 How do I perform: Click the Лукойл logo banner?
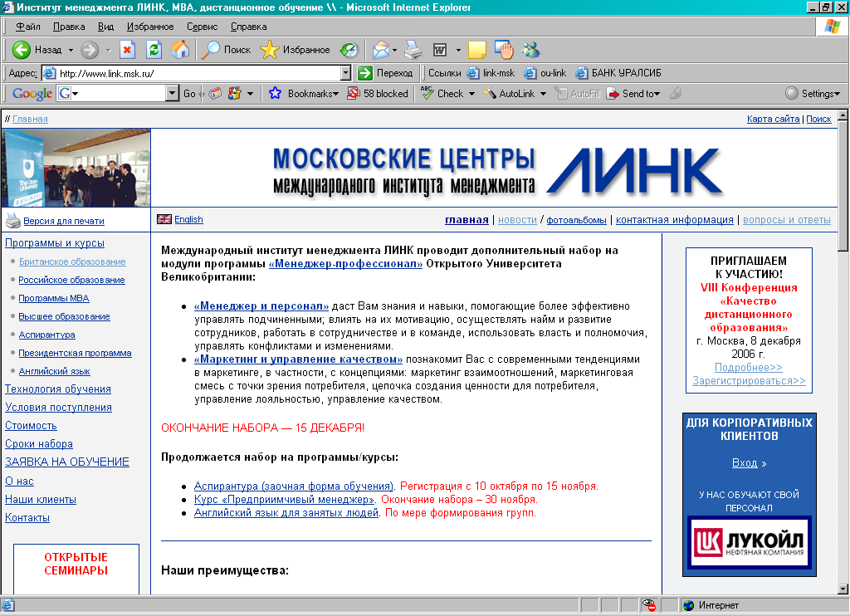click(x=749, y=542)
